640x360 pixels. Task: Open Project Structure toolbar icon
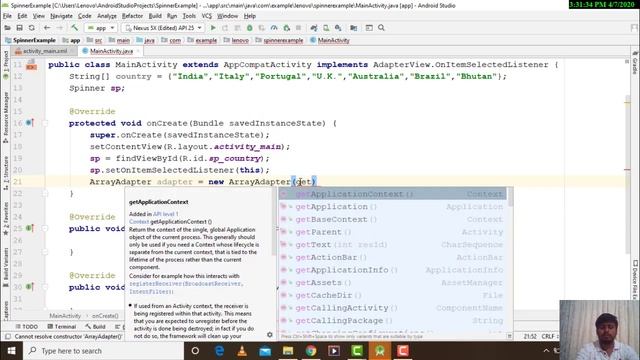coord(353,28)
